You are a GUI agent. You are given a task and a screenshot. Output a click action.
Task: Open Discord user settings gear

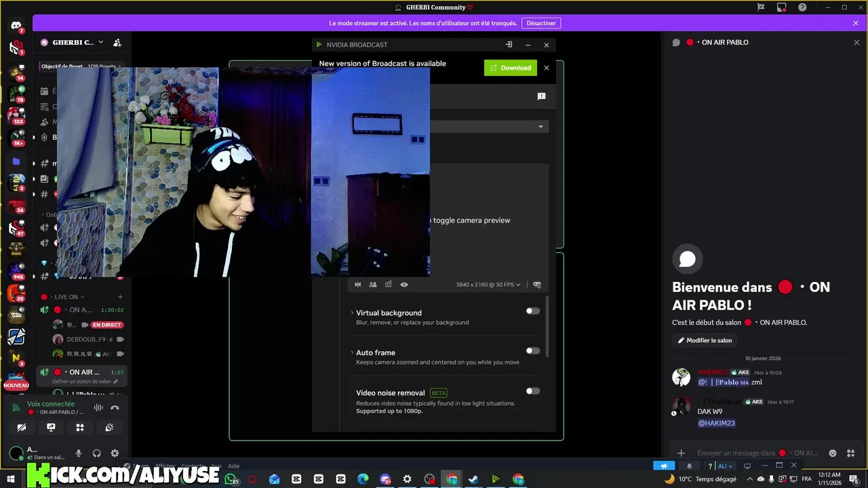(x=115, y=453)
